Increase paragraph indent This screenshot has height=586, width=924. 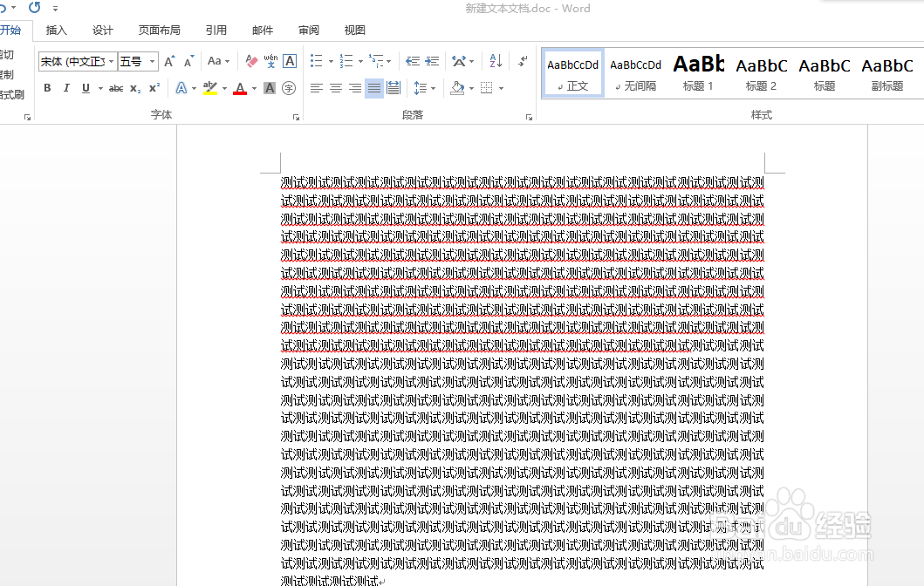pos(432,61)
